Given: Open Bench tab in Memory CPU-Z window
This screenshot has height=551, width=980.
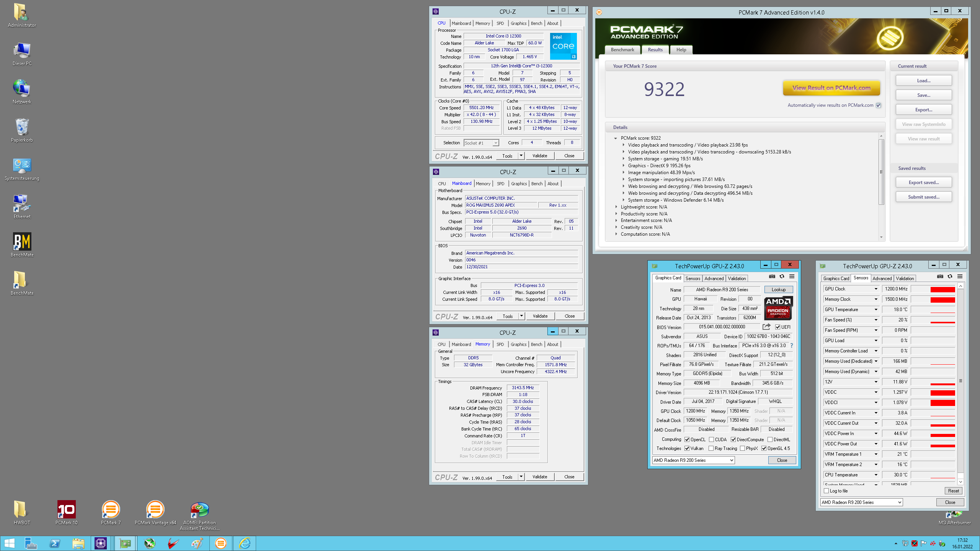Looking at the screenshot, I should pos(536,344).
